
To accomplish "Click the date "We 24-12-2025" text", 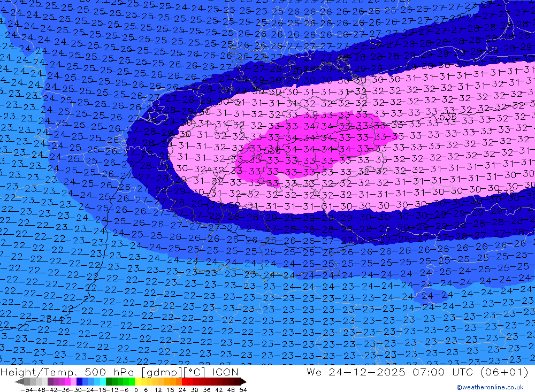I will (356, 372).
